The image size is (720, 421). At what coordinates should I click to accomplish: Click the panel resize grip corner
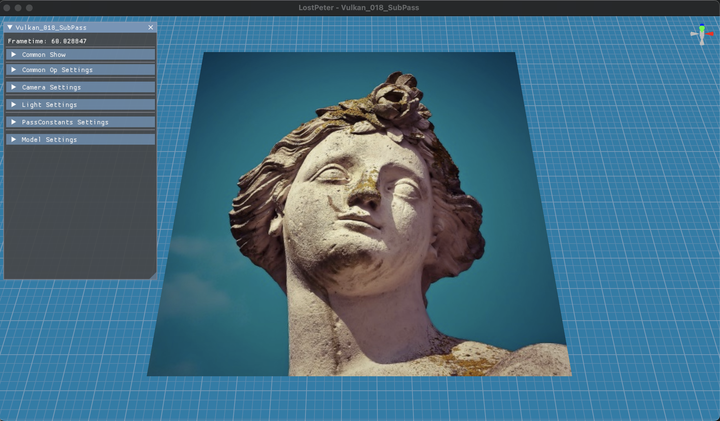pos(153,275)
